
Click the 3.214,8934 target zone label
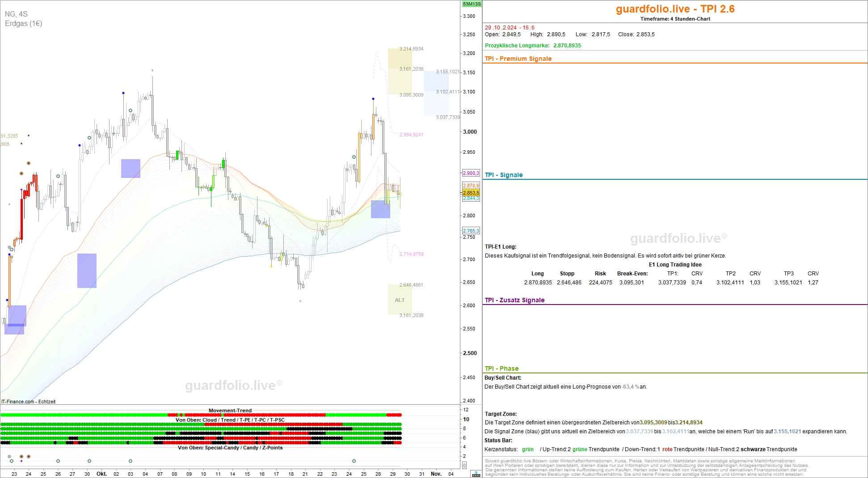[x=411, y=49]
